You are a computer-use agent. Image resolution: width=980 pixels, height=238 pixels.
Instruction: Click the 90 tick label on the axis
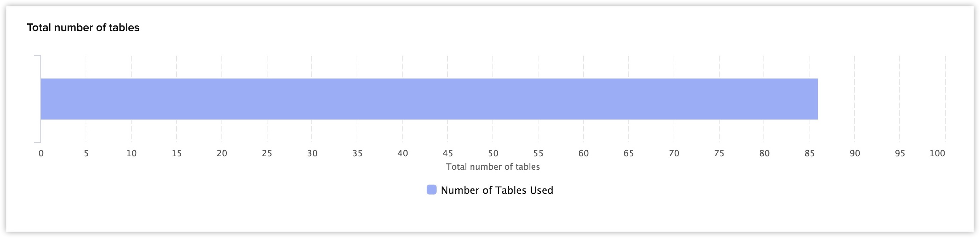coord(855,153)
